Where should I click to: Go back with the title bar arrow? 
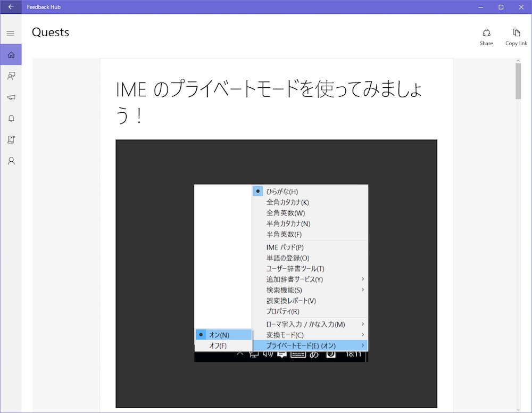pyautogui.click(x=11, y=7)
